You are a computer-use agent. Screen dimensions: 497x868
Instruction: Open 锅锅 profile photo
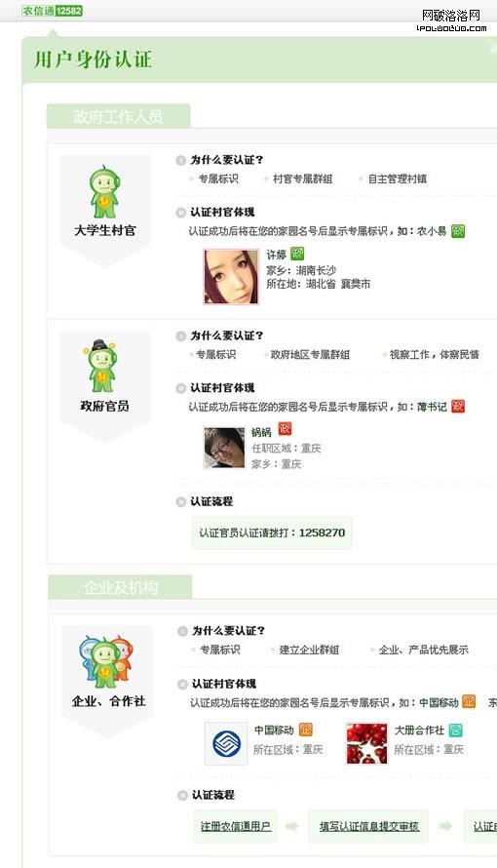pos(224,448)
